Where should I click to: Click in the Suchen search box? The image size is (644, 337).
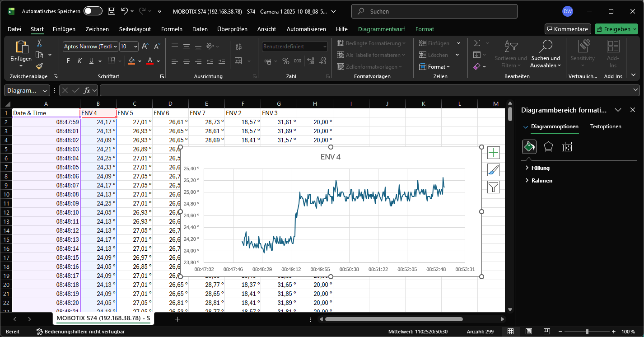(x=434, y=11)
